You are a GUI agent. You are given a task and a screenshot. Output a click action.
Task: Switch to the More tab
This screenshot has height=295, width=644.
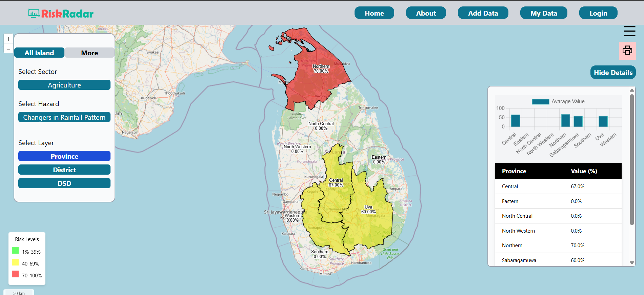[89, 53]
